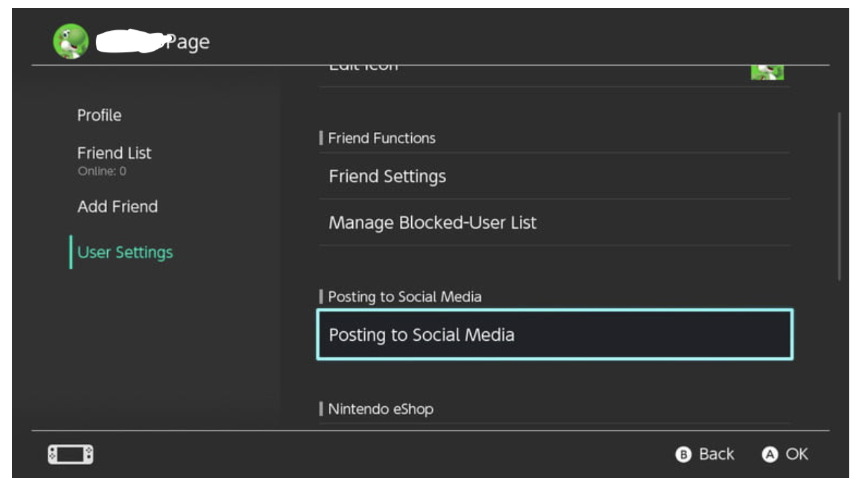Open Friend Settings

click(x=555, y=177)
